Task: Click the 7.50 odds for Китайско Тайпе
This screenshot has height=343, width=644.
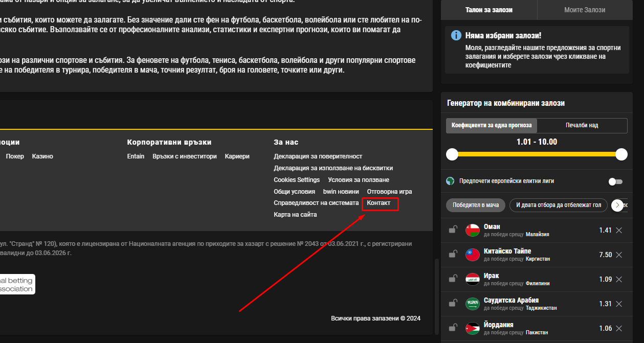Action: pyautogui.click(x=606, y=255)
